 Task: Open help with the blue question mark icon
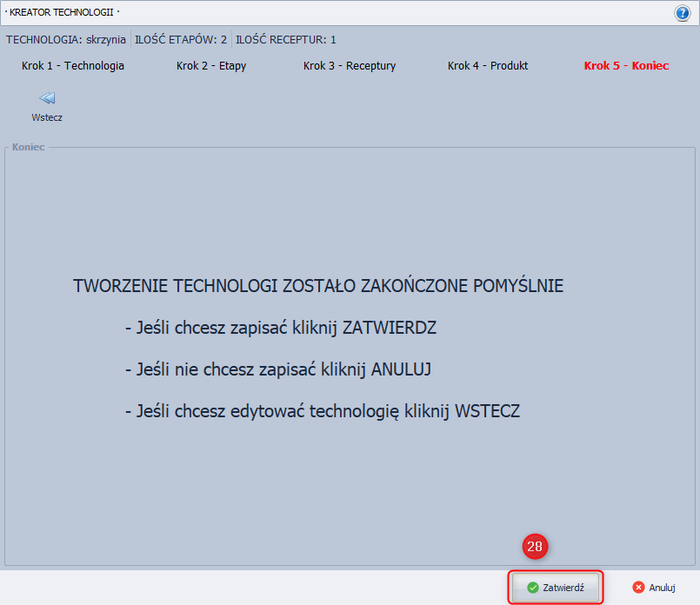point(682,13)
